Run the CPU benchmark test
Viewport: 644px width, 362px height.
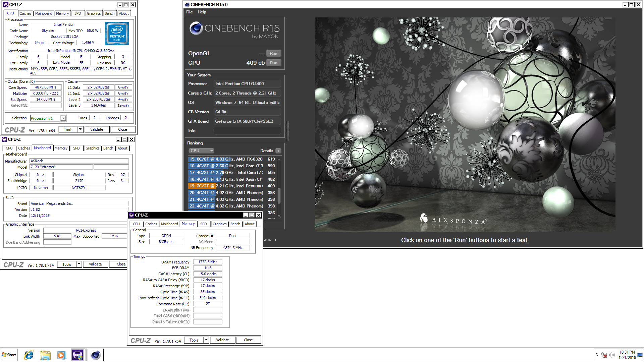pos(273,63)
